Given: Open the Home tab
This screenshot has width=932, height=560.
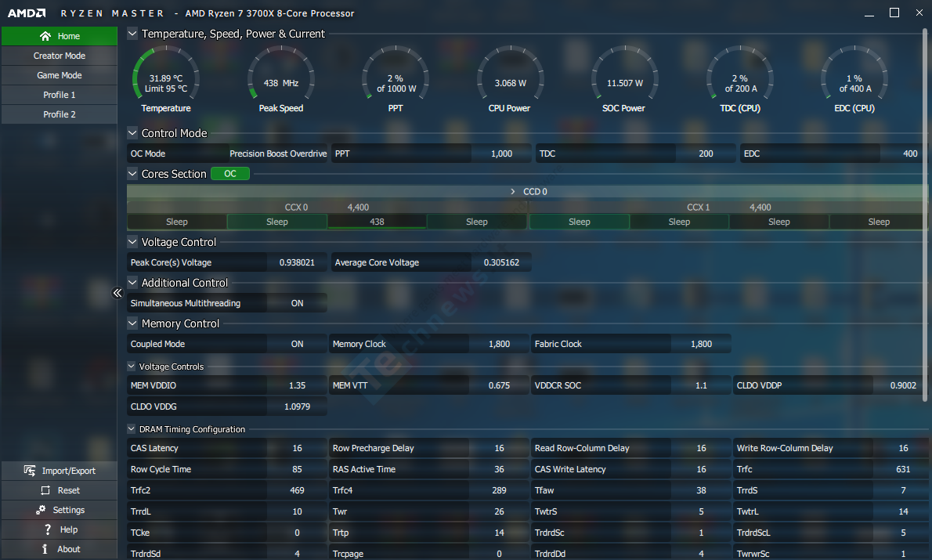Looking at the screenshot, I should (60, 36).
